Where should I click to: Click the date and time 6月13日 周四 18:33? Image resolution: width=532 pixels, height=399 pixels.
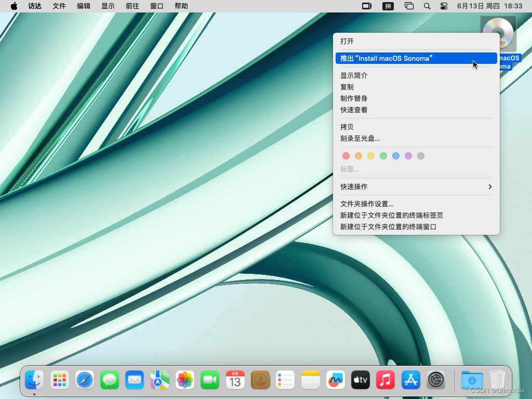[489, 6]
